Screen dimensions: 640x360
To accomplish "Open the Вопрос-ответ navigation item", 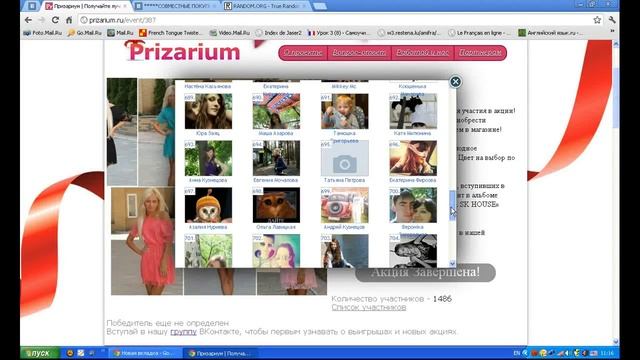I will [x=359, y=53].
